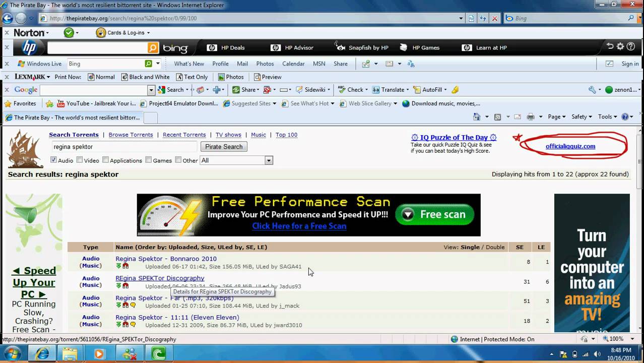Screen dimensions: 644x363
Task: Open the Page menu
Action: pyautogui.click(x=556, y=117)
